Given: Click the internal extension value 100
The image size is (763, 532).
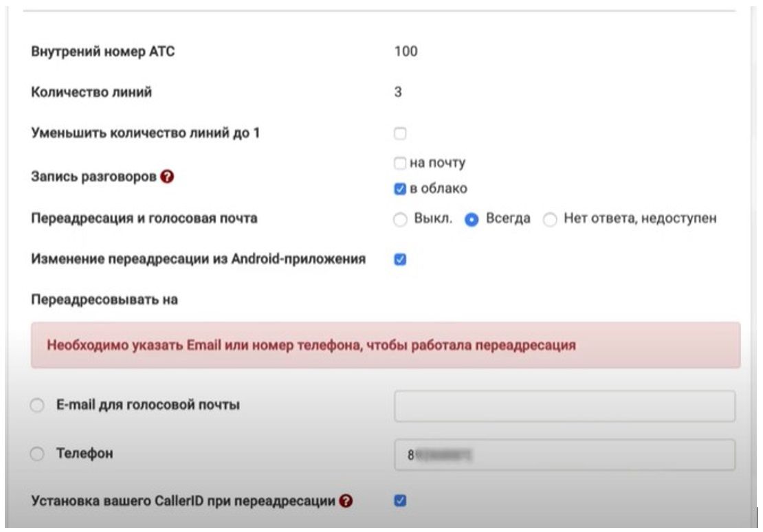Looking at the screenshot, I should click(x=406, y=52).
